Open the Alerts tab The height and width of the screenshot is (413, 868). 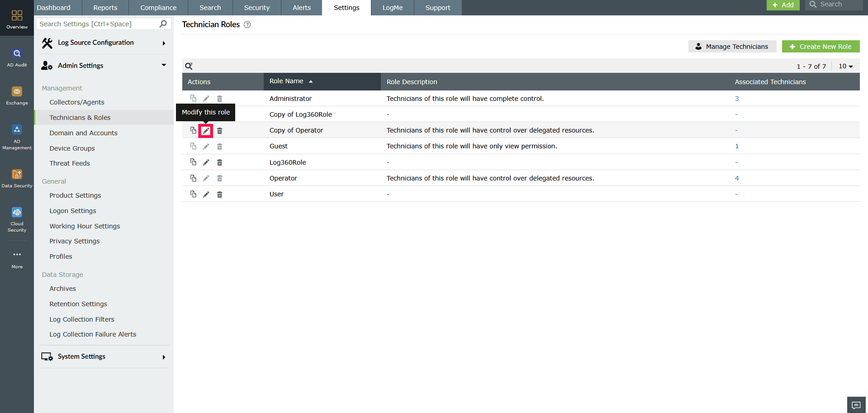(301, 7)
